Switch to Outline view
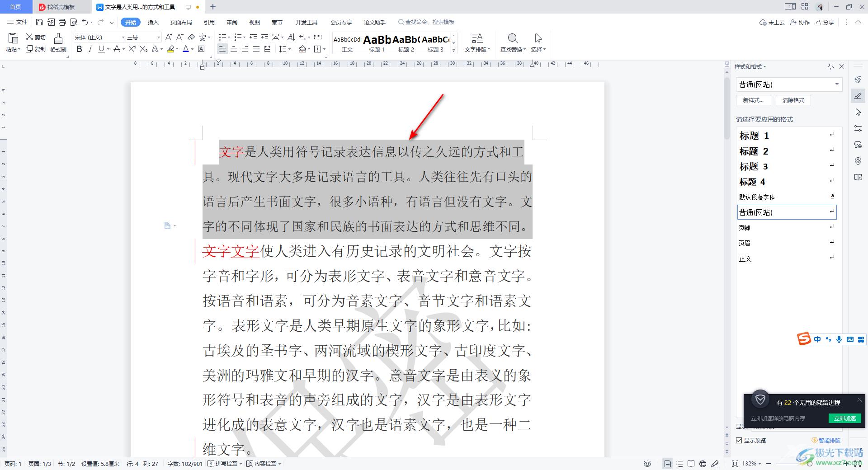 point(679,464)
